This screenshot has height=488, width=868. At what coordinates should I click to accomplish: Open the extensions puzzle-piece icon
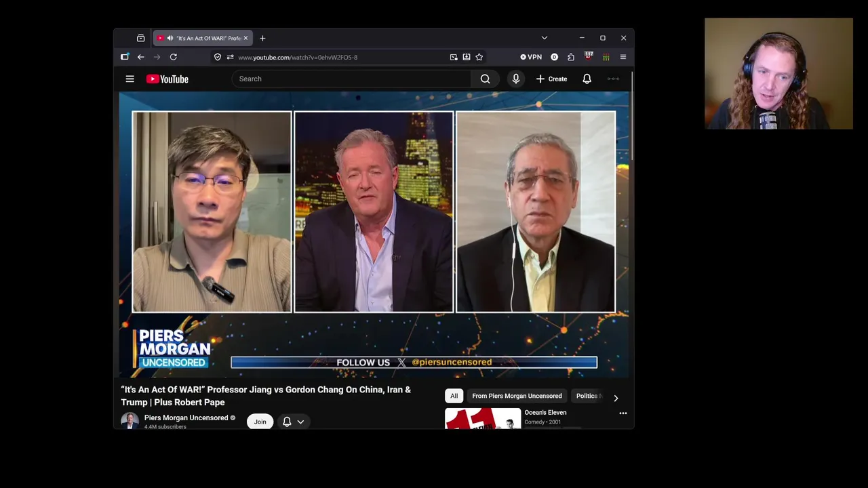point(571,57)
